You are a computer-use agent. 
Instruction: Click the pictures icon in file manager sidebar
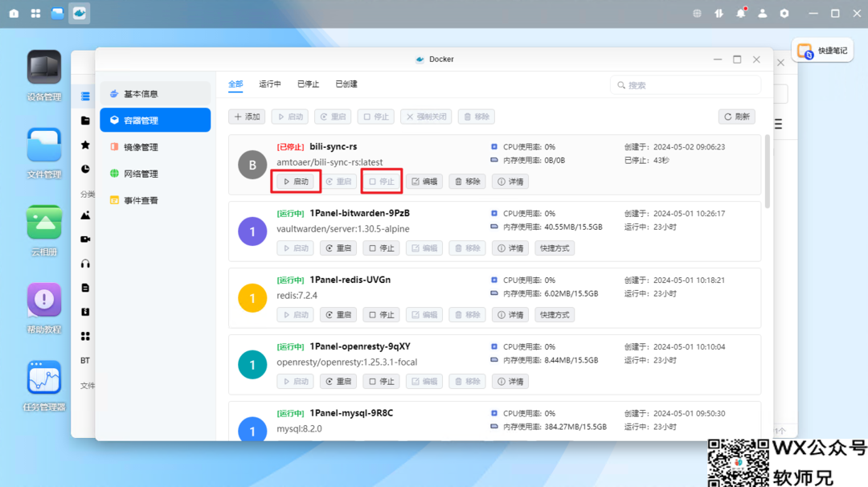tap(85, 215)
